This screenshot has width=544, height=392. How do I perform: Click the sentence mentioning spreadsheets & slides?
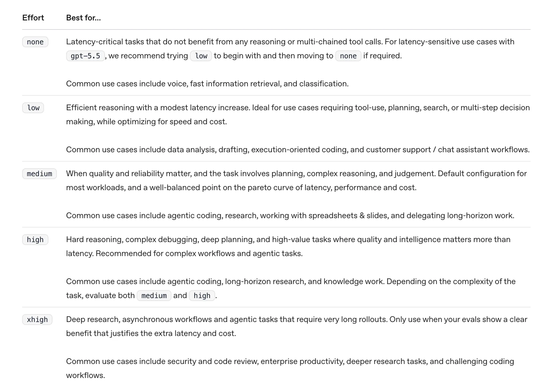pyautogui.click(x=290, y=216)
